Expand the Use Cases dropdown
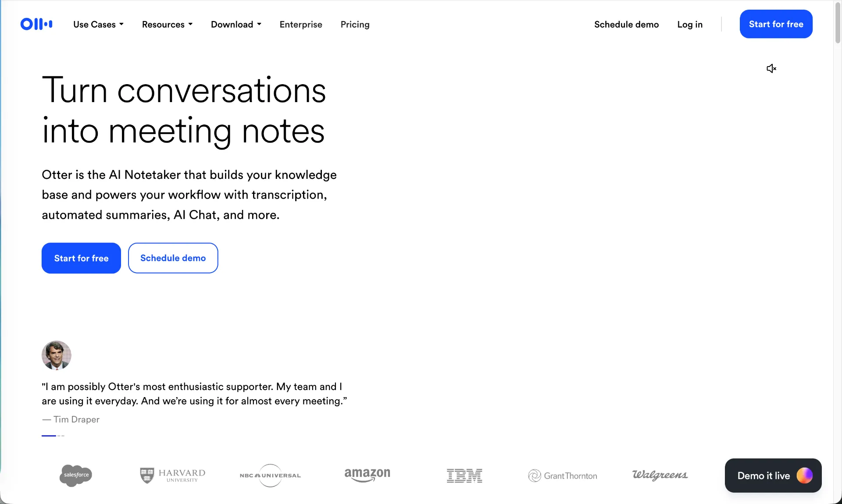The height and width of the screenshot is (504, 842). pyautogui.click(x=98, y=25)
